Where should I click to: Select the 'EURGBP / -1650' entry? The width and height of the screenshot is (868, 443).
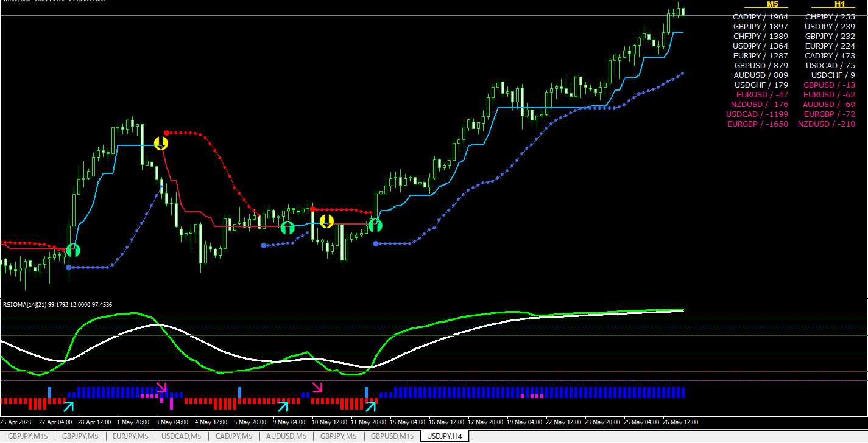pyautogui.click(x=757, y=124)
